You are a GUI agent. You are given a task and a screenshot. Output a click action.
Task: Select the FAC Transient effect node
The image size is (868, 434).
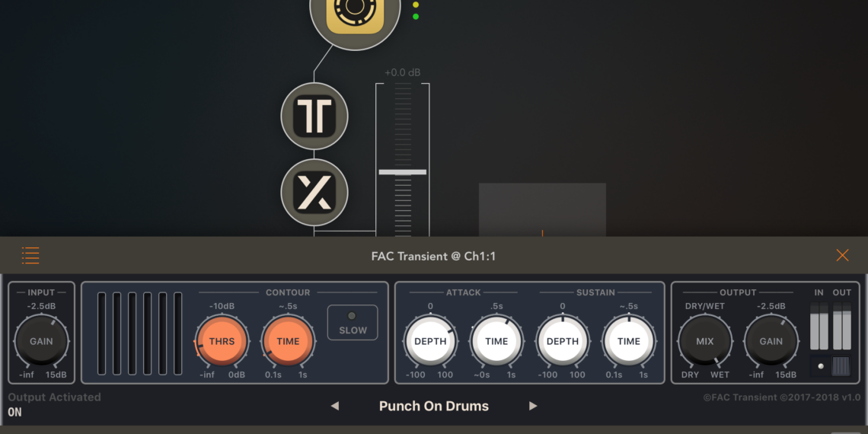pyautogui.click(x=314, y=116)
